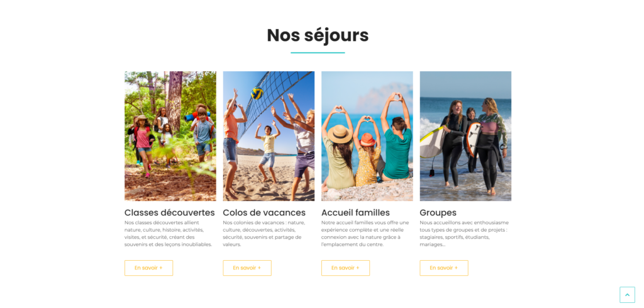Viewport: 644px width, 308px height.
Task: Click the Nos séjours section title
Action: pos(318,35)
